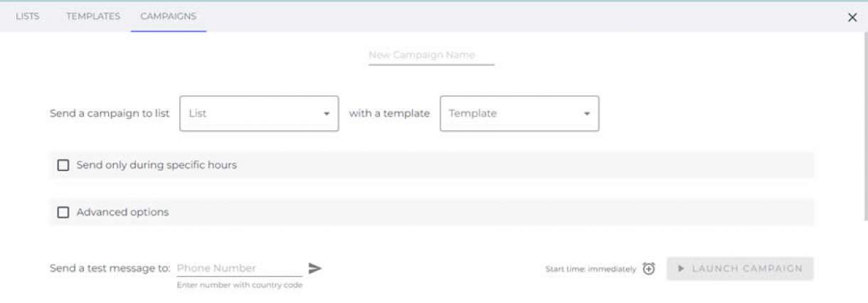Switch to the Lists tab
The height and width of the screenshot is (303, 868).
27,16
